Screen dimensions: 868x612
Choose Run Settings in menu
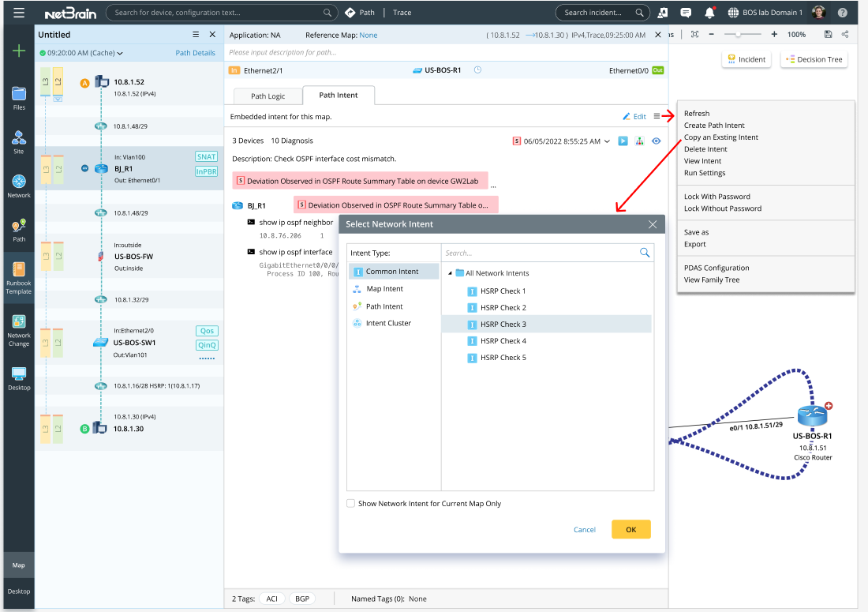pos(704,173)
